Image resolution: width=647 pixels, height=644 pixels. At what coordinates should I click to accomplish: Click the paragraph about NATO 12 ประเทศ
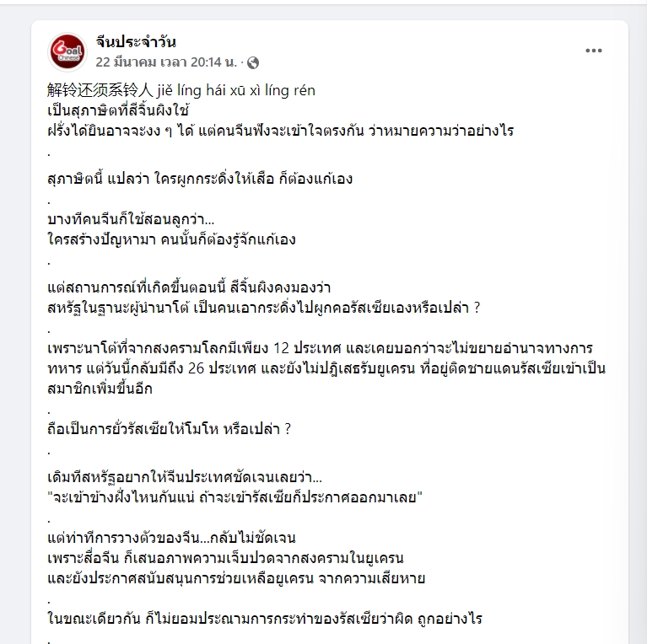326,368
